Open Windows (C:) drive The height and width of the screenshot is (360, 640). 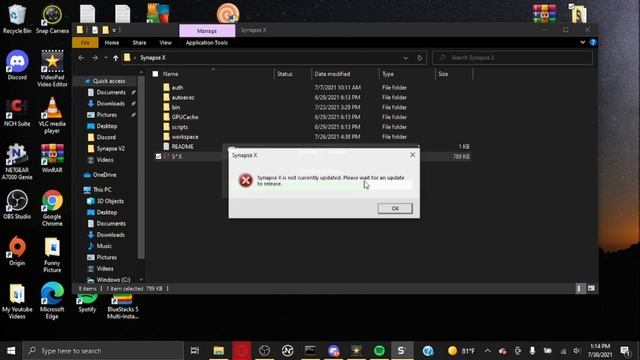(113, 280)
